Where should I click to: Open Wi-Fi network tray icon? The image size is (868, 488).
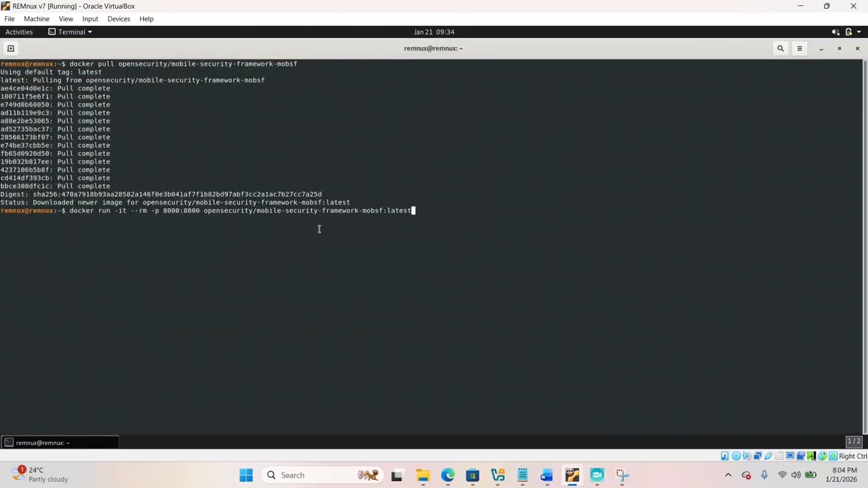[x=783, y=475]
